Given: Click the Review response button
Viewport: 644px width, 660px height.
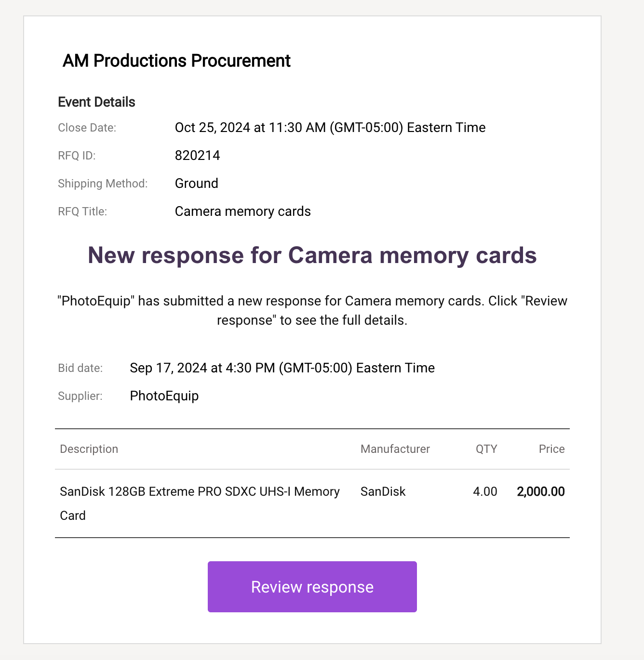Looking at the screenshot, I should pyautogui.click(x=312, y=586).
